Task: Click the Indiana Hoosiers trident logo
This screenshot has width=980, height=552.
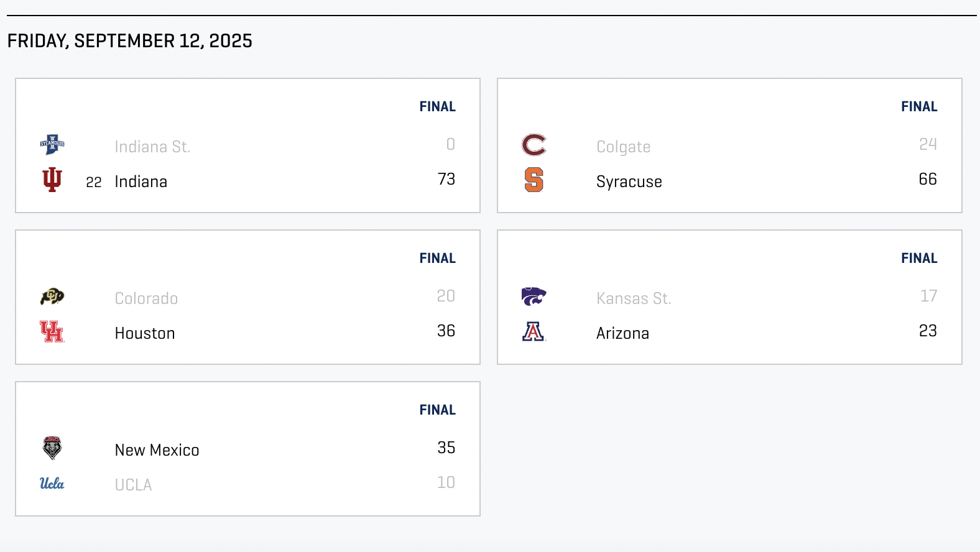Action: (x=52, y=180)
